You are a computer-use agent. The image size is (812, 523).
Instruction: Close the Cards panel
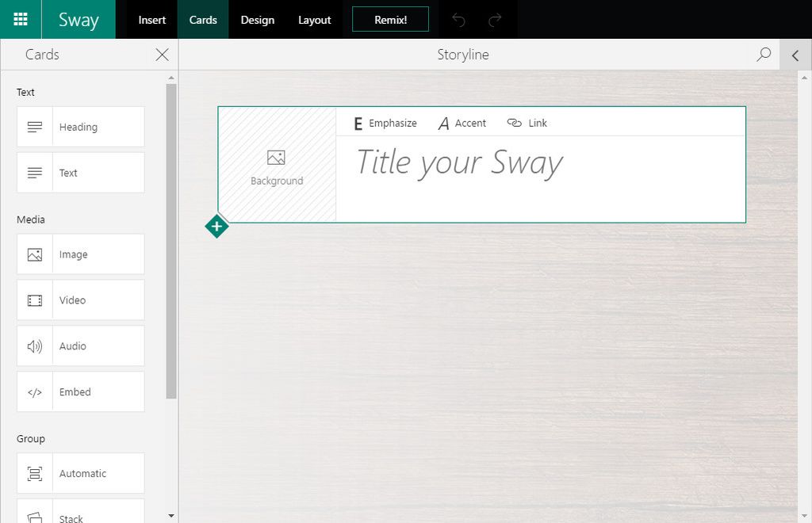[x=162, y=55]
